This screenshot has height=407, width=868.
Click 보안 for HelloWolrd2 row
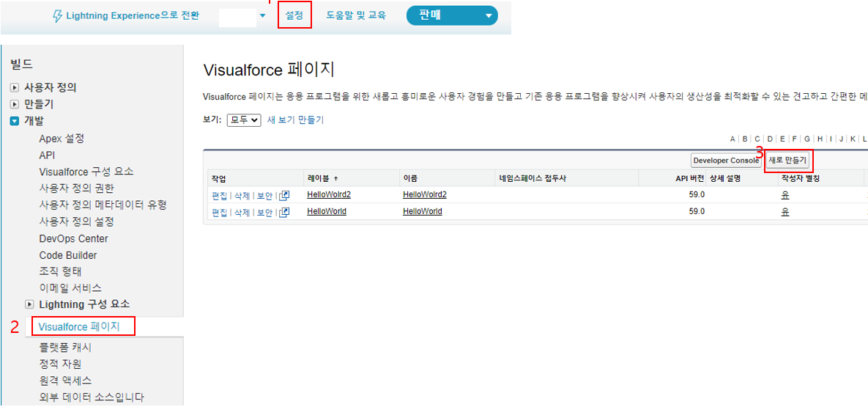pyautogui.click(x=265, y=195)
